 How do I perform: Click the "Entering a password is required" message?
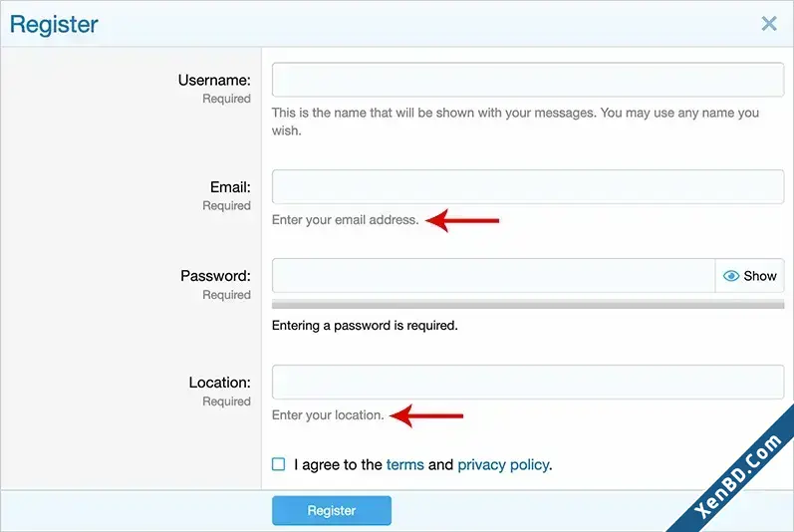click(365, 326)
